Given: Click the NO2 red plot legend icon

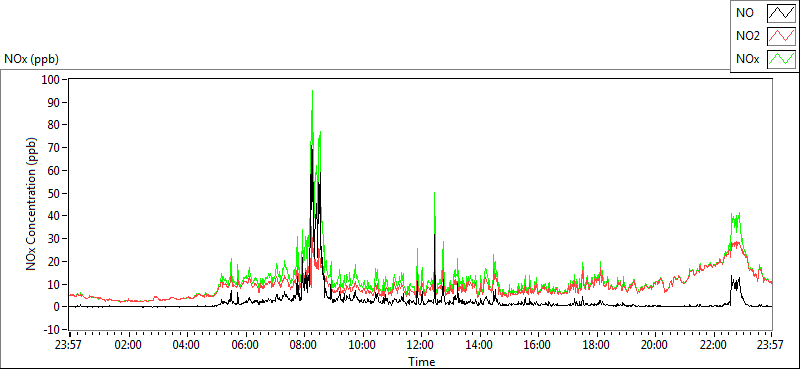Looking at the screenshot, I should pyautogui.click(x=782, y=36).
